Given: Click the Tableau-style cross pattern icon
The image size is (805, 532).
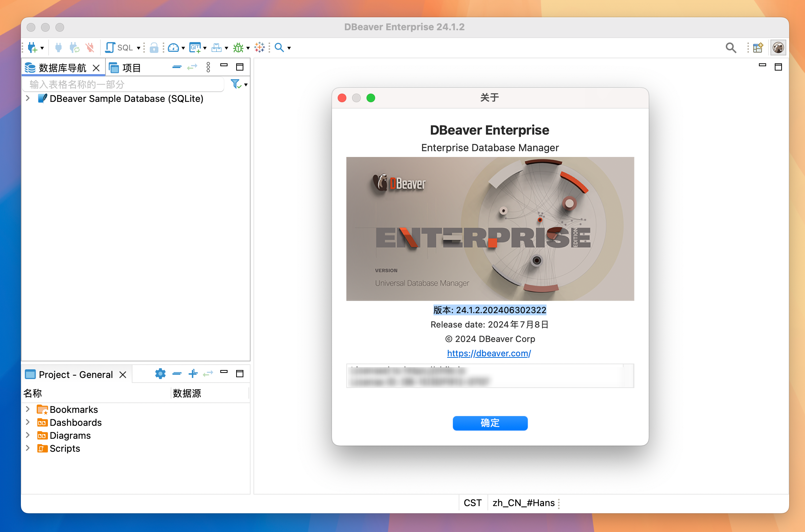Looking at the screenshot, I should click(x=260, y=48).
